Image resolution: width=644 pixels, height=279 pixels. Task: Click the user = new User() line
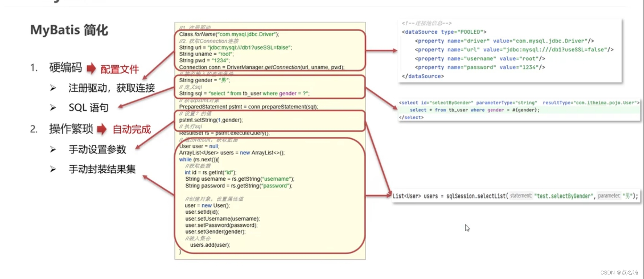[207, 205]
